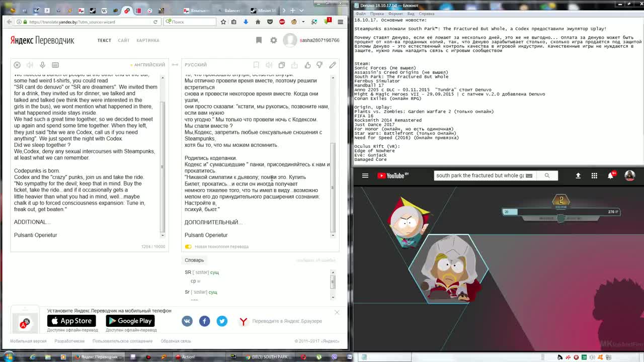Switch to the КАРТИНКА translation mode
This screenshot has width=644, height=362.
(148, 40)
